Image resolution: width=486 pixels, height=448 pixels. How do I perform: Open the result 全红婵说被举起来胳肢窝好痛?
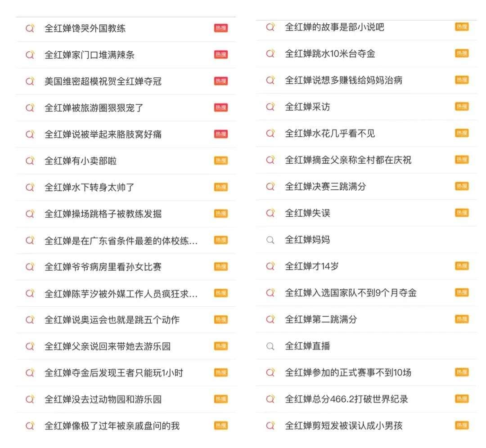(x=103, y=134)
